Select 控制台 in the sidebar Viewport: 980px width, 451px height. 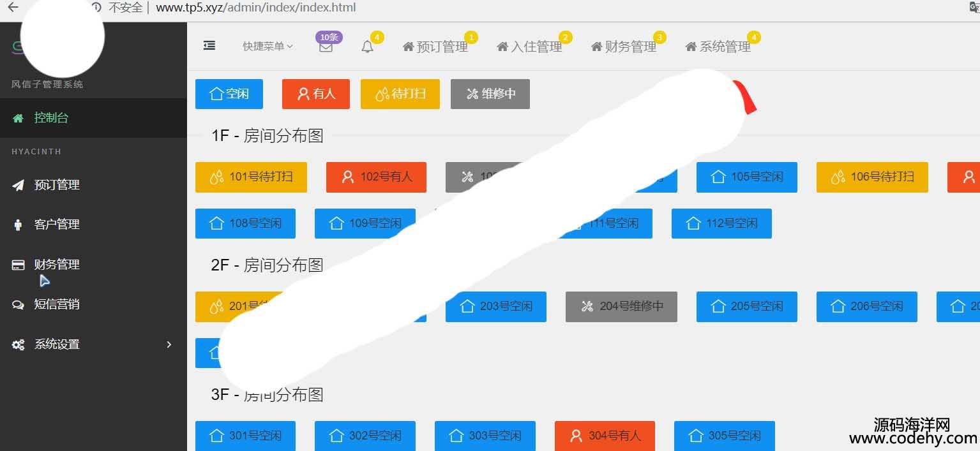[93, 117]
